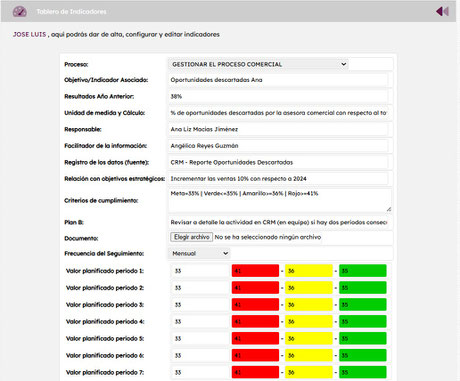The width and height of the screenshot is (460, 381).
Task: Click the red 41 field in periodo 3
Action: coord(255,305)
